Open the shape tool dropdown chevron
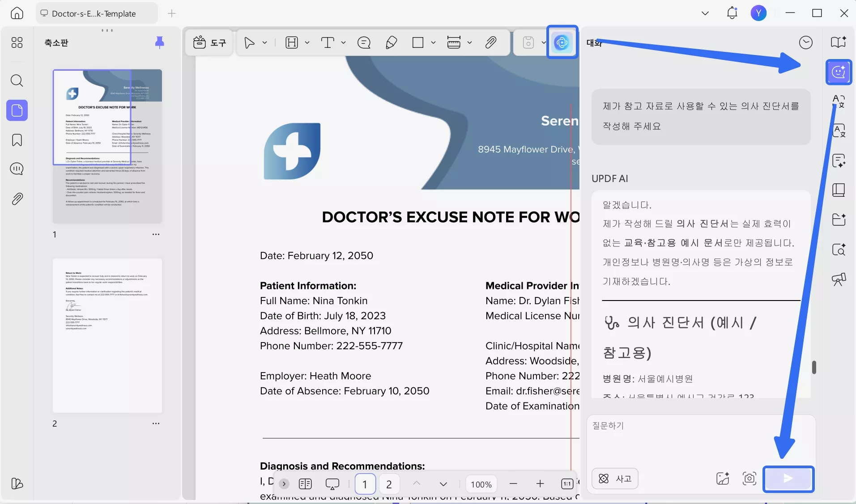 click(433, 42)
